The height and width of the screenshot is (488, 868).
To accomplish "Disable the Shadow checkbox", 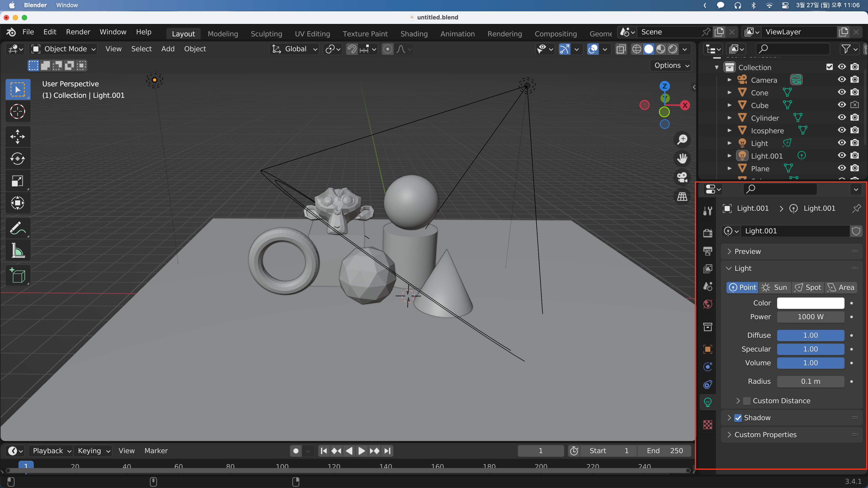I will [738, 418].
